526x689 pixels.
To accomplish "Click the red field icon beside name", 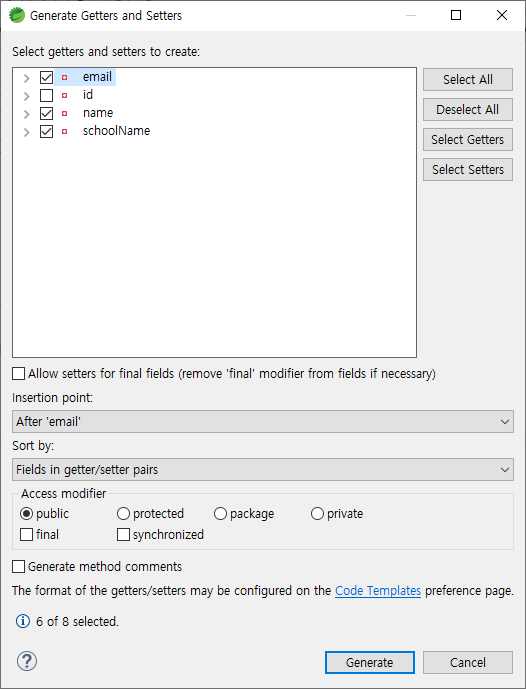I will click(65, 113).
